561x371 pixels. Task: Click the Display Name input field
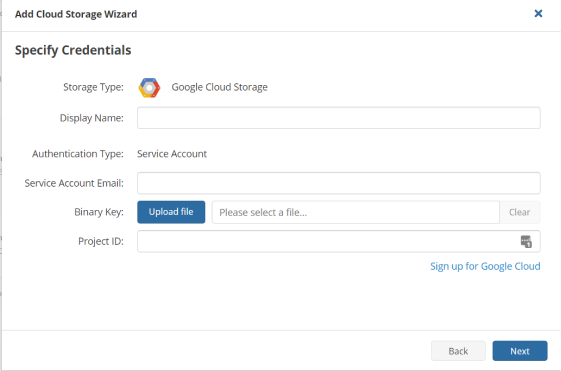point(338,118)
